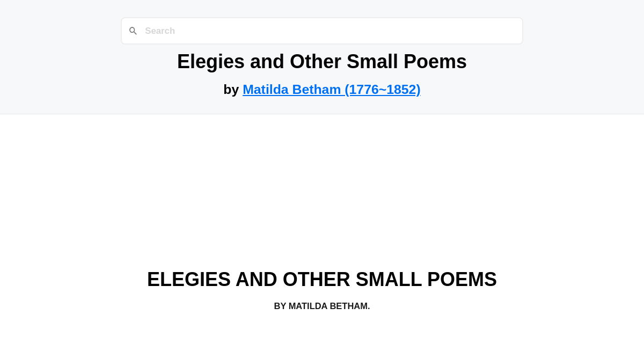Click the word 'by' before the author link
Viewport: 644px width, 337px height.
pyautogui.click(x=231, y=90)
